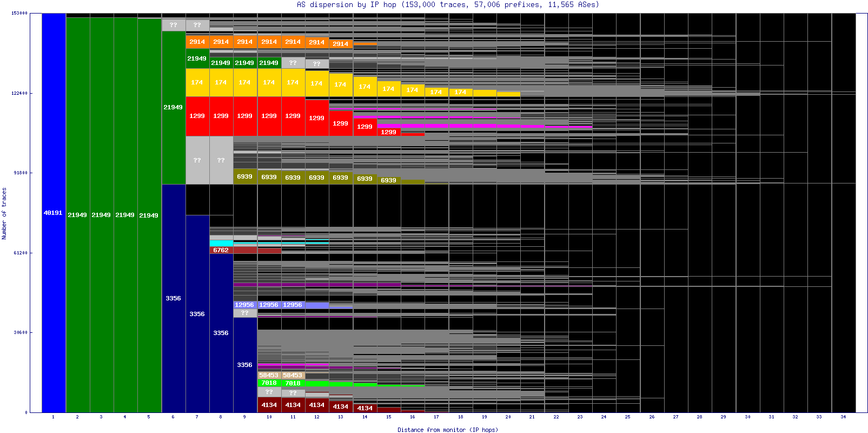The width and height of the screenshot is (868, 433).
Task: Select the olive 6939 block at hop 15
Action: pos(388,180)
